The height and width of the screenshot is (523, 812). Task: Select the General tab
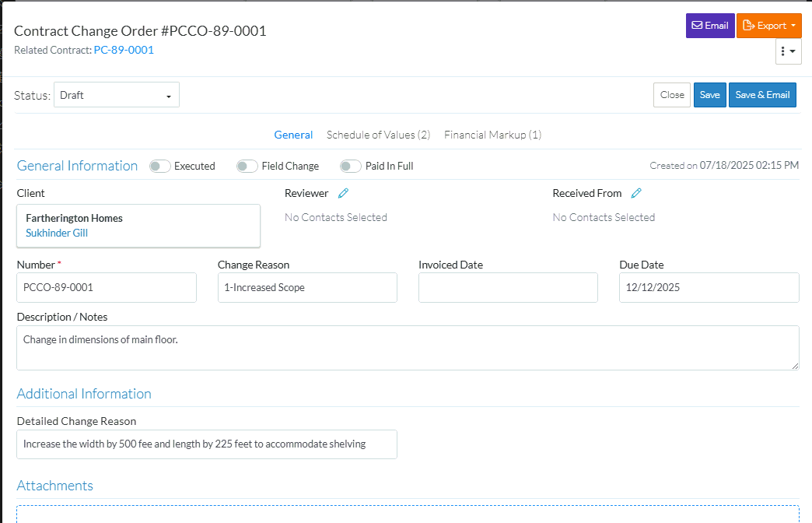point(293,135)
